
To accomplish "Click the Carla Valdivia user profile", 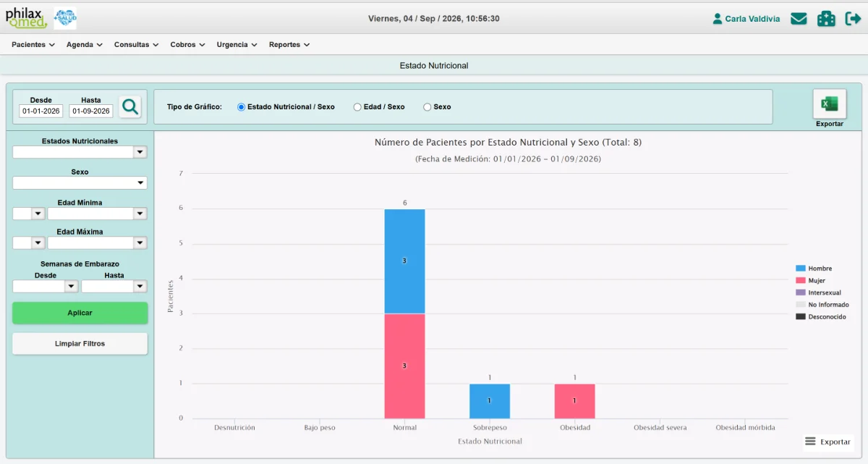I will 746,19.
